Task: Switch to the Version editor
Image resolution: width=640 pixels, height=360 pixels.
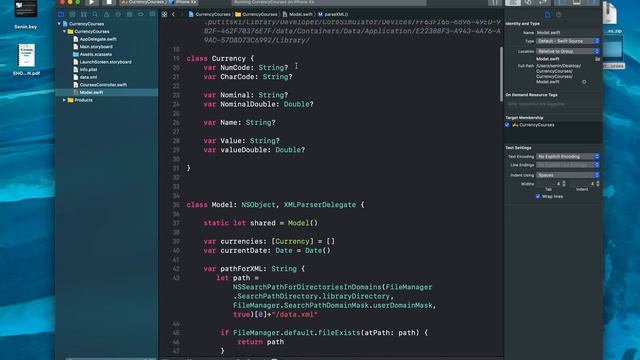Action: (542, 2)
